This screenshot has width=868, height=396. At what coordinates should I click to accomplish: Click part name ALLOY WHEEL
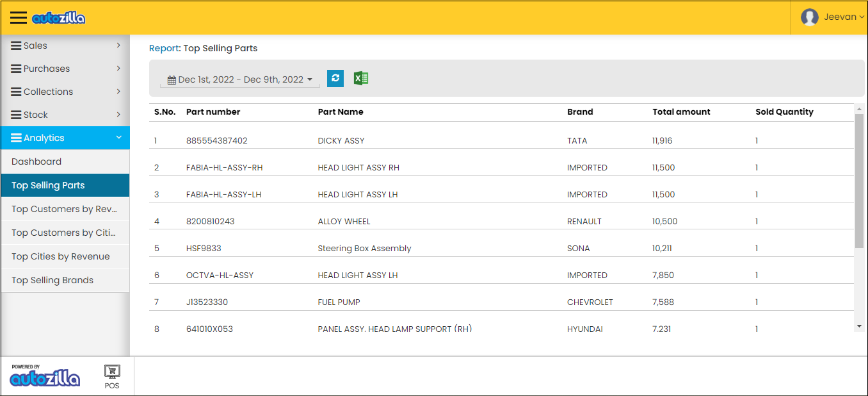[x=344, y=221]
